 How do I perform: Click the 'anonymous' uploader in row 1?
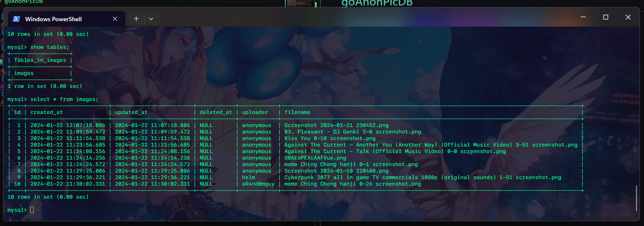pyautogui.click(x=257, y=125)
